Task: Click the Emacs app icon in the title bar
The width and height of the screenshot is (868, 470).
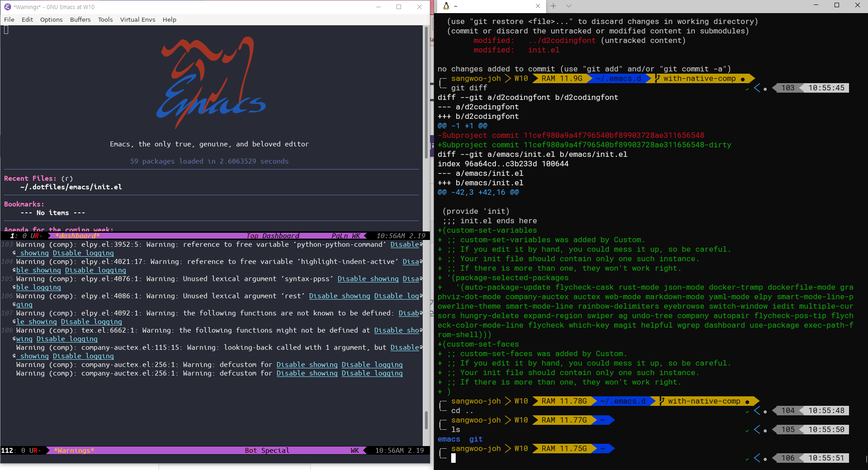Action: click(x=7, y=7)
